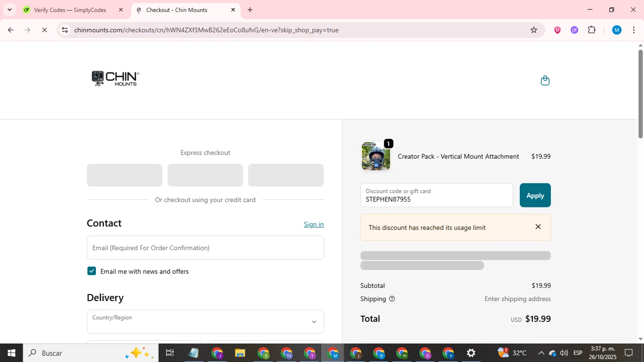
Task: Focus the email input field
Action: click(x=205, y=248)
